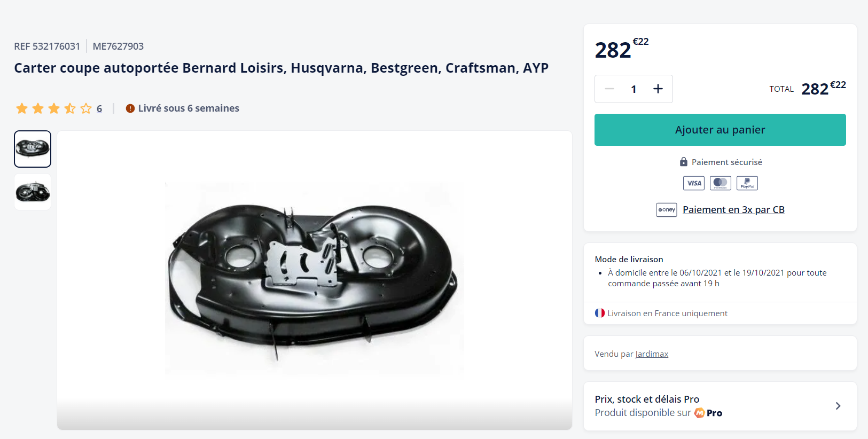
Task: Click the PayPal payment icon
Action: tap(747, 183)
